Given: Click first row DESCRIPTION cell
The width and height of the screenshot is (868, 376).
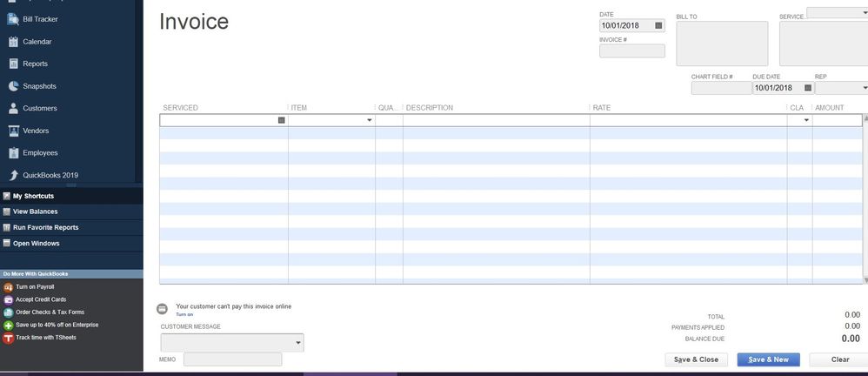Looking at the screenshot, I should [x=496, y=120].
